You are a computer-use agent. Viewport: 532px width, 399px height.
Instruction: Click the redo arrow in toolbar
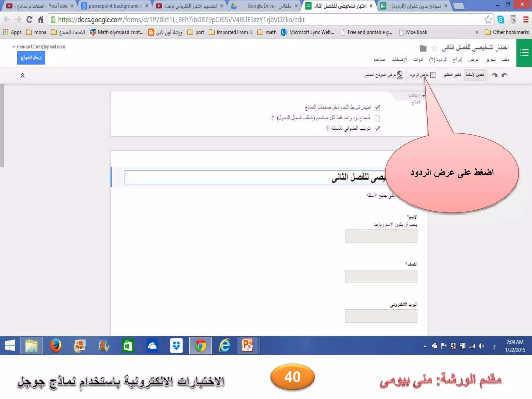(494, 75)
